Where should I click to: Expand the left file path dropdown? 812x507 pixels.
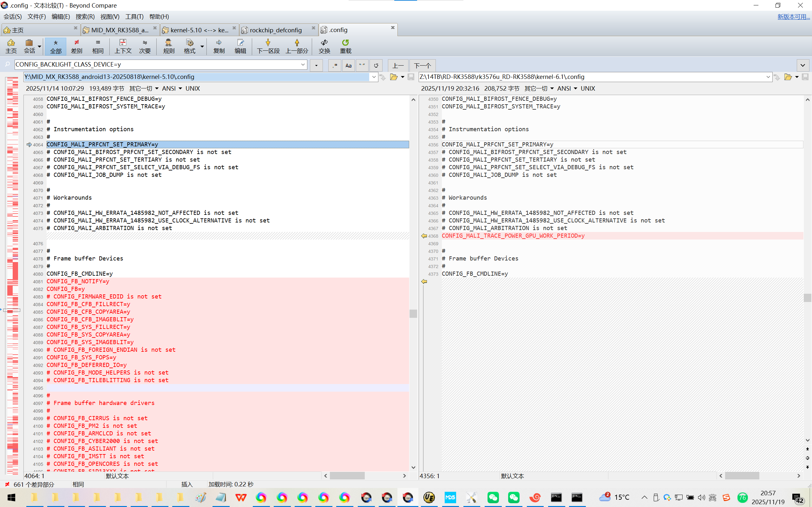(x=374, y=77)
